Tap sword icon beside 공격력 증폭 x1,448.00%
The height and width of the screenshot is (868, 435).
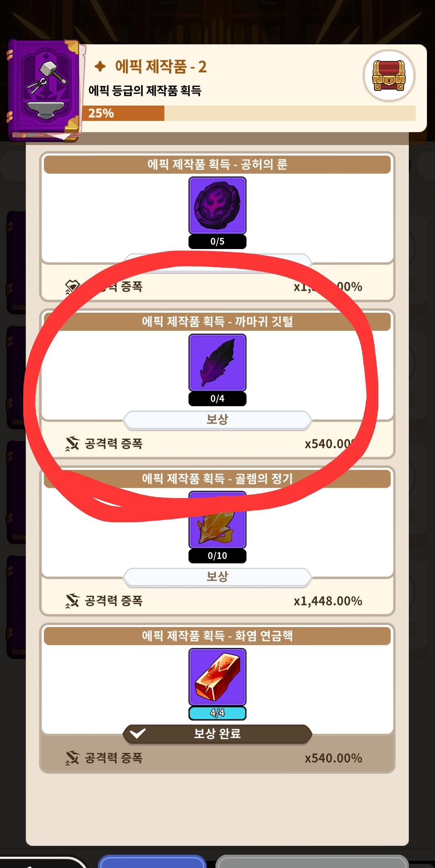(x=72, y=601)
